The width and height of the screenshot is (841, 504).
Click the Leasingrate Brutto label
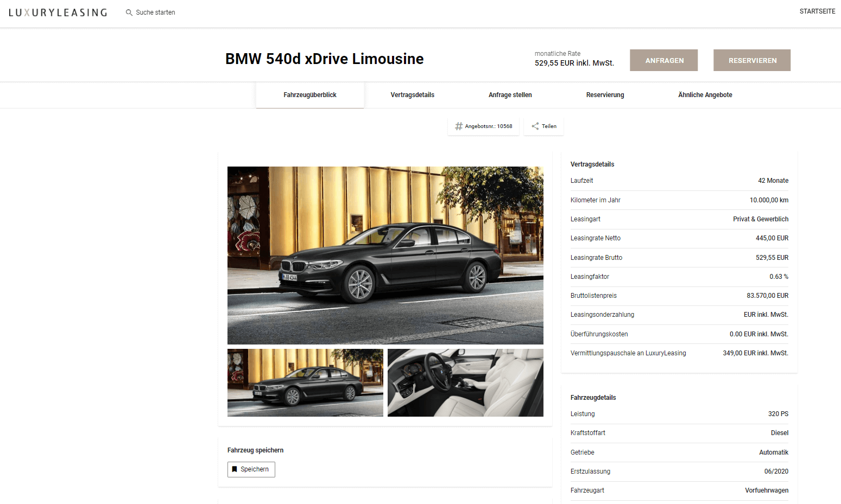[x=597, y=258]
